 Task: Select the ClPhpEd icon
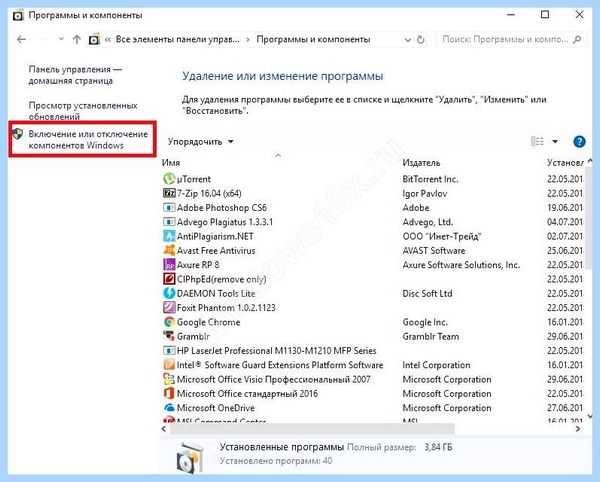[169, 279]
